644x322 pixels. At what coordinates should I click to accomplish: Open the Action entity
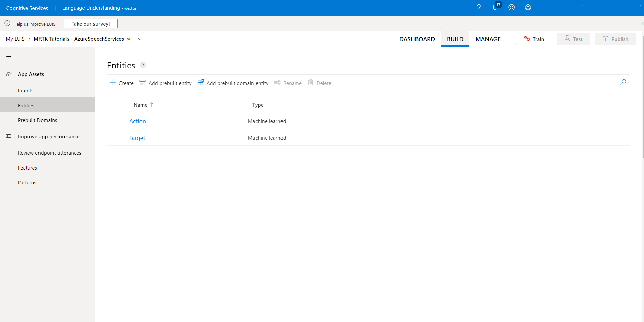pyautogui.click(x=137, y=121)
